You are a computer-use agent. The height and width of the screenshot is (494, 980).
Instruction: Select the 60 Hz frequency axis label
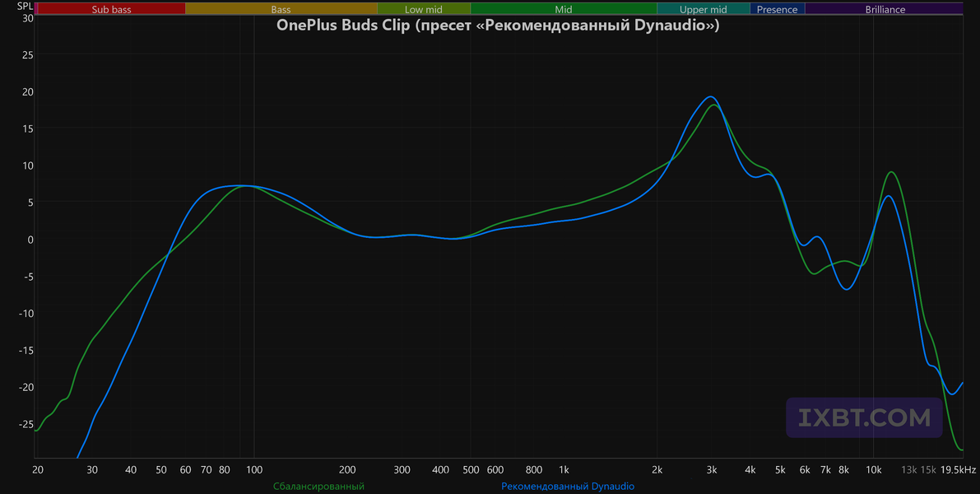click(x=185, y=470)
